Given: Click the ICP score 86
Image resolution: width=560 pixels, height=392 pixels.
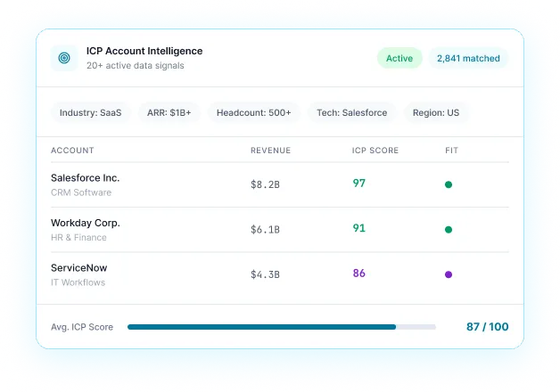Looking at the screenshot, I should [x=359, y=274].
